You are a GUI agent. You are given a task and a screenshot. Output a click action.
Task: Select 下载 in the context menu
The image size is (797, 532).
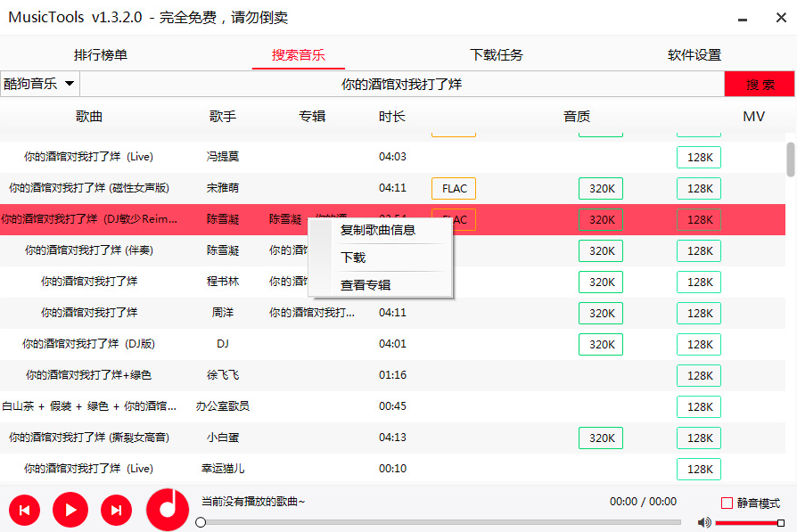click(x=353, y=258)
